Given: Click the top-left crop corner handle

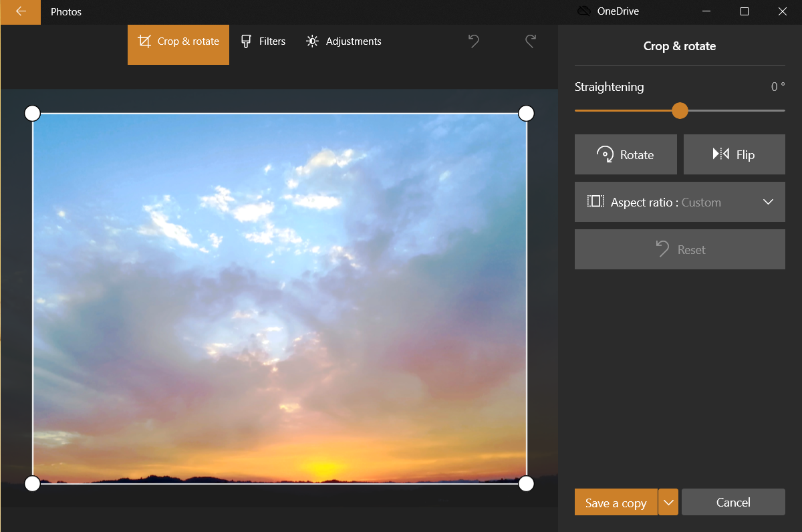Looking at the screenshot, I should [32, 113].
